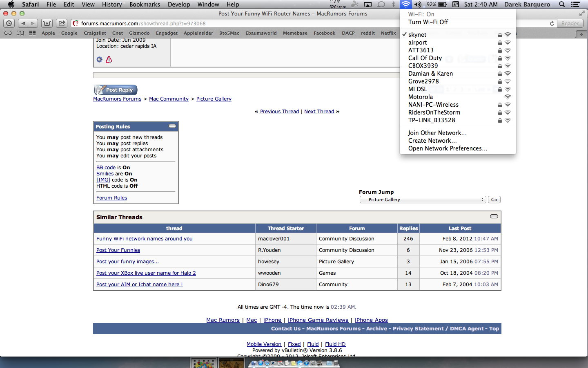The image size is (588, 368).
Task: Click the iPhone Game Reviews footer link
Action: coord(318,320)
